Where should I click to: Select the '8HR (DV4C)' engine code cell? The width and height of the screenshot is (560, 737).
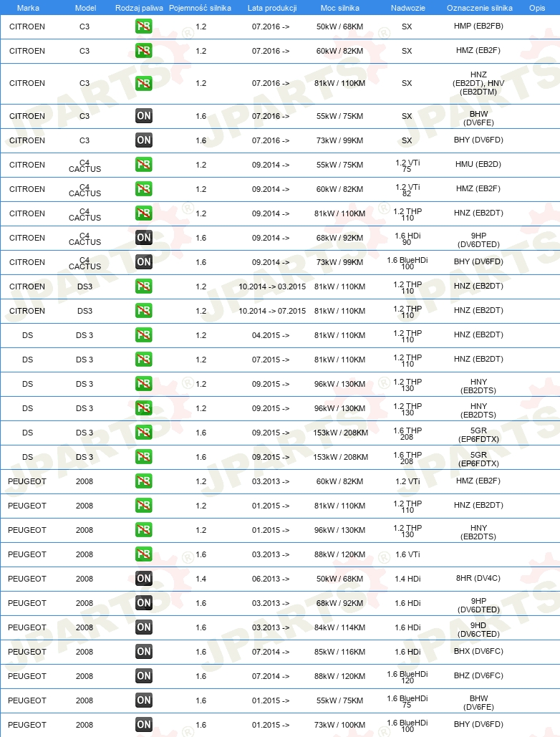point(478,578)
